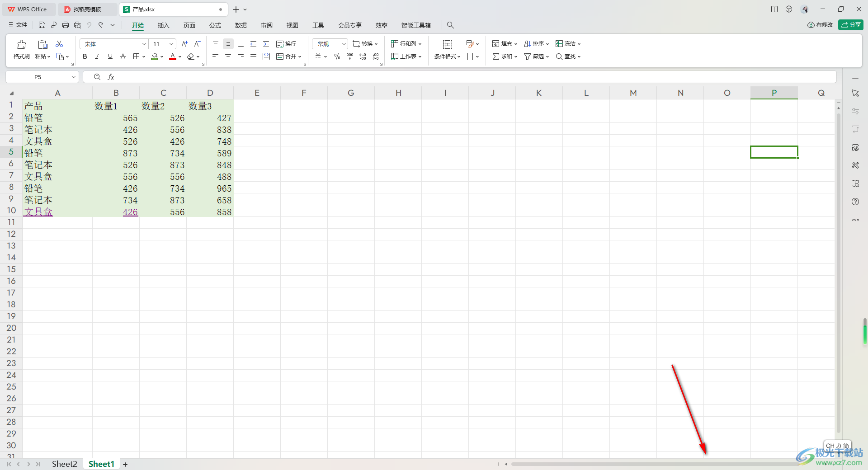Viewport: 868px width, 470px height.
Task: Click the fill color bucket swatch
Action: 155,56
